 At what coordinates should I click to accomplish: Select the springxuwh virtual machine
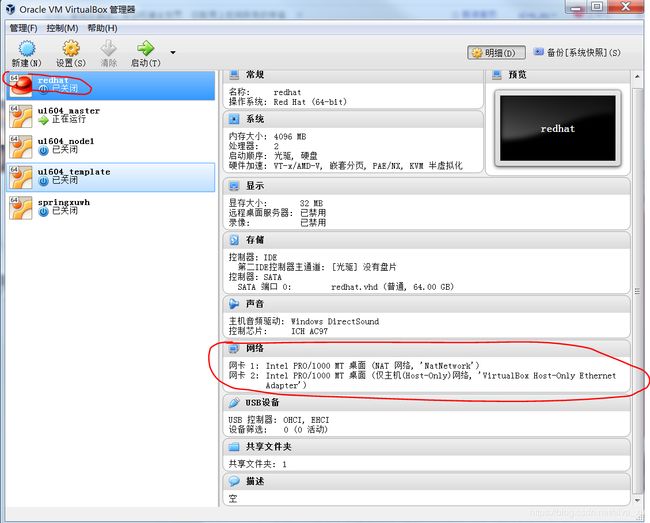[111, 208]
